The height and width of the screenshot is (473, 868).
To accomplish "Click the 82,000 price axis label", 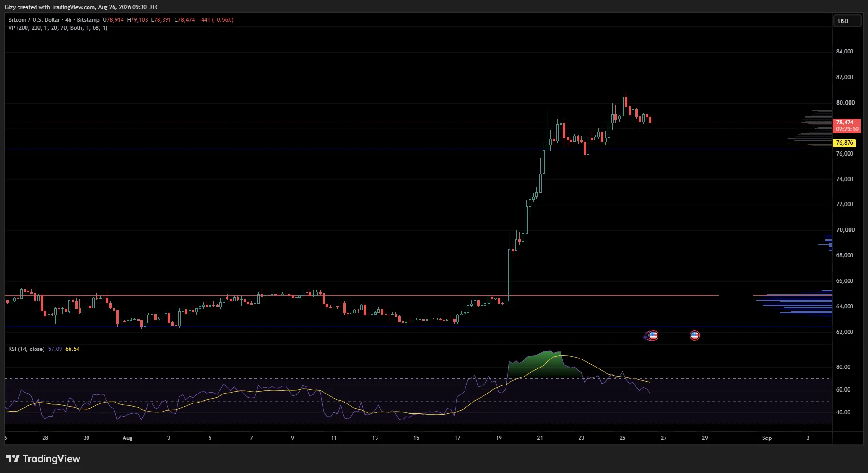I will pyautogui.click(x=845, y=77).
